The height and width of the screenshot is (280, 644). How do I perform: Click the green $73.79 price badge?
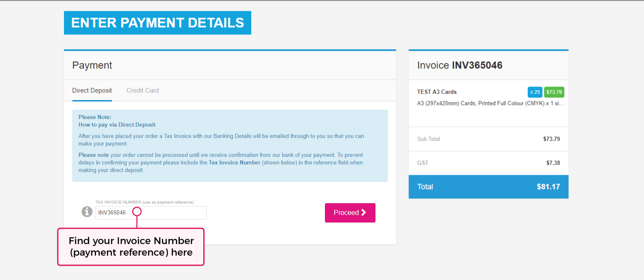click(x=554, y=92)
